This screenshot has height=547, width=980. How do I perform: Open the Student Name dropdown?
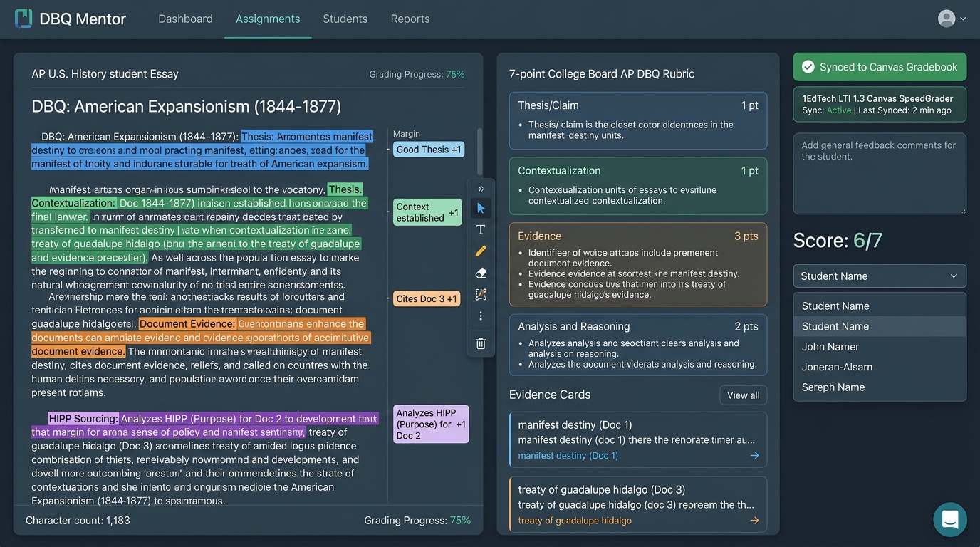(880, 276)
